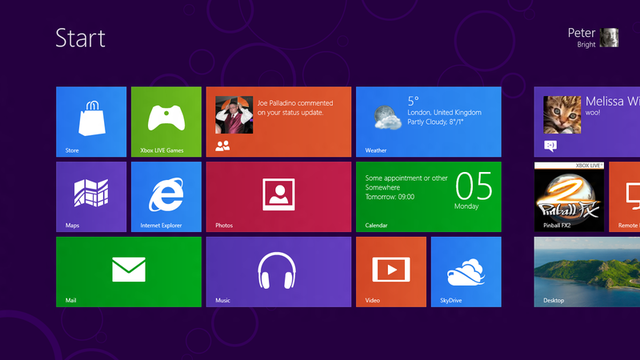The width and height of the screenshot is (640, 360).
Task: Click Joe Palladino's profile photo
Action: 234,115
